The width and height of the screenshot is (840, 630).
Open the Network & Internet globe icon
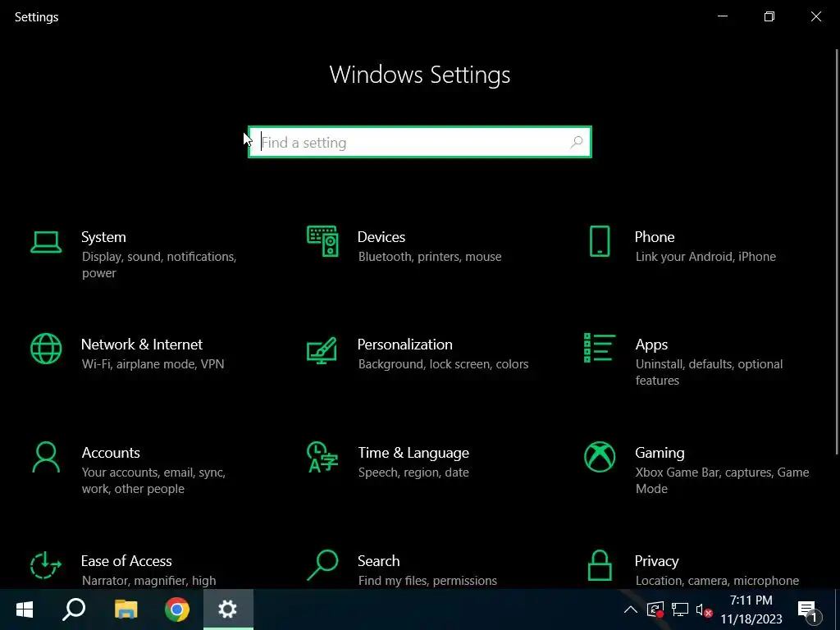(x=46, y=349)
